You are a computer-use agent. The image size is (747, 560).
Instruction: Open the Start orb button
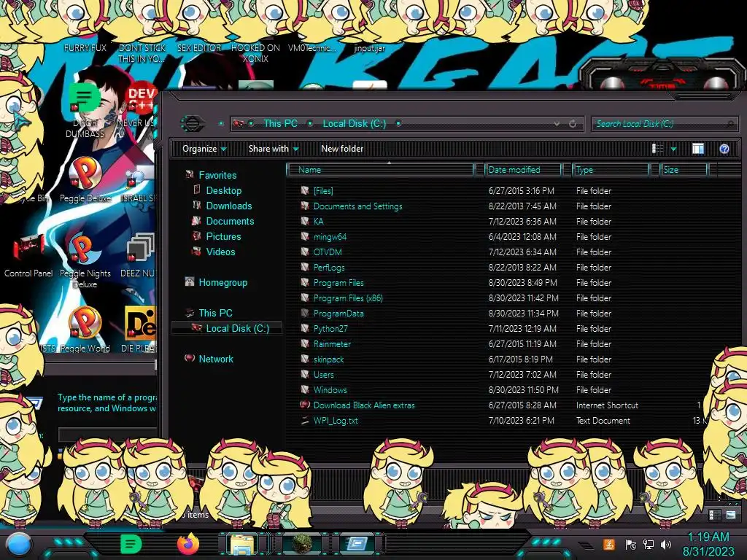point(19,544)
